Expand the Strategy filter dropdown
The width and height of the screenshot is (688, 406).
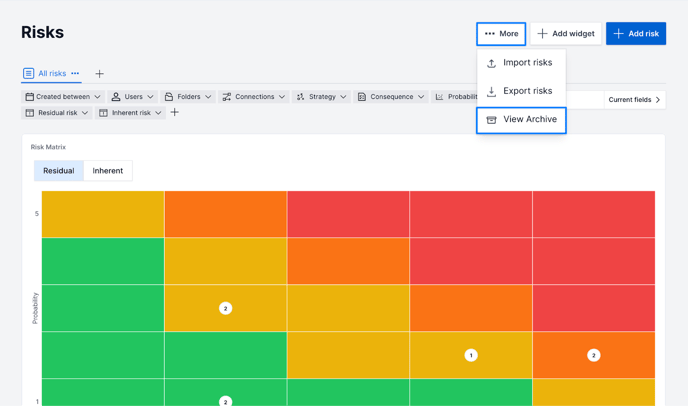(321, 97)
